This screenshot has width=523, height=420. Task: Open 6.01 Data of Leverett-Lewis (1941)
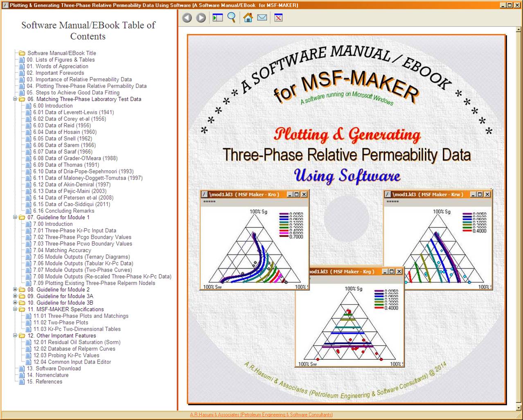pos(73,112)
